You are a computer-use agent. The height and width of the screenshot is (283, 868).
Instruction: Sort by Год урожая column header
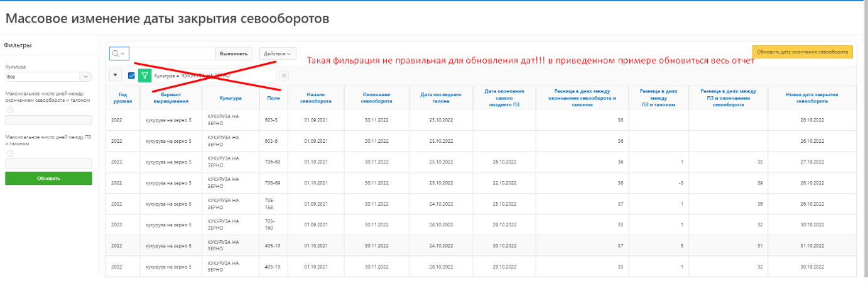[x=122, y=97]
